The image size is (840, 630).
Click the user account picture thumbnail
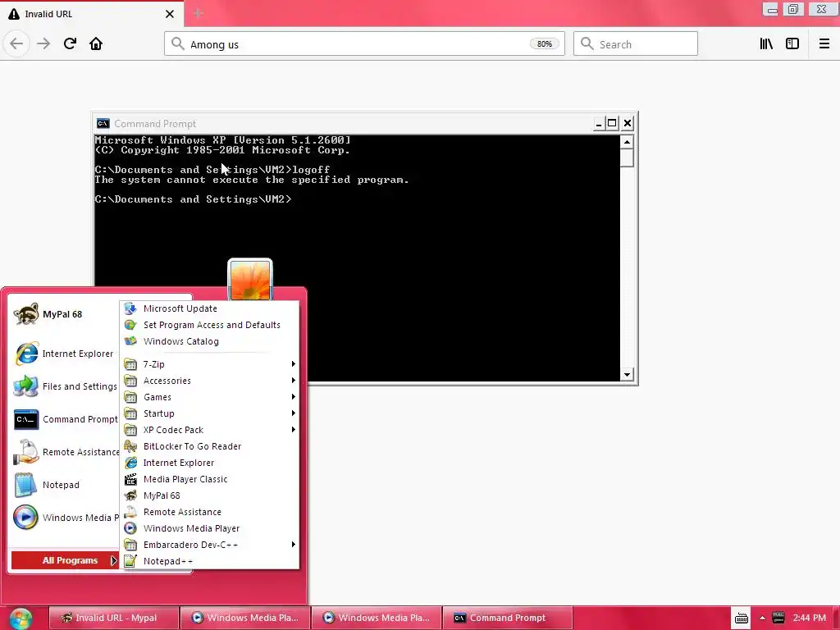pos(250,281)
